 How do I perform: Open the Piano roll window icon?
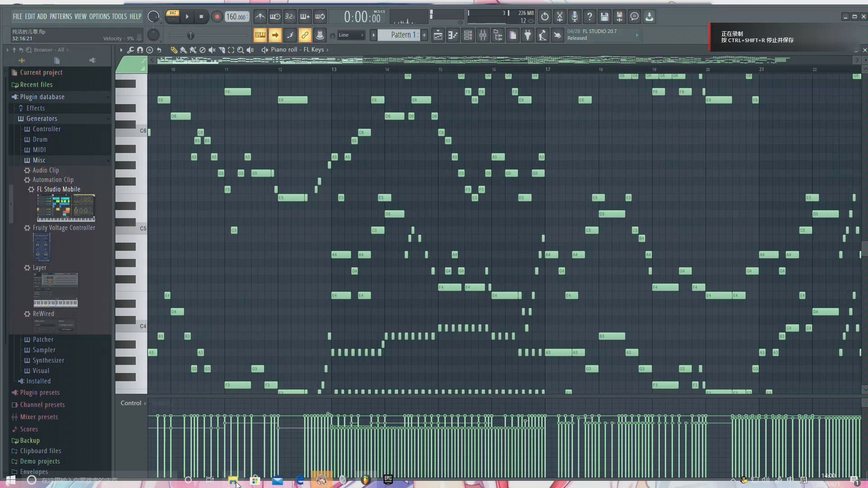pos(453,35)
